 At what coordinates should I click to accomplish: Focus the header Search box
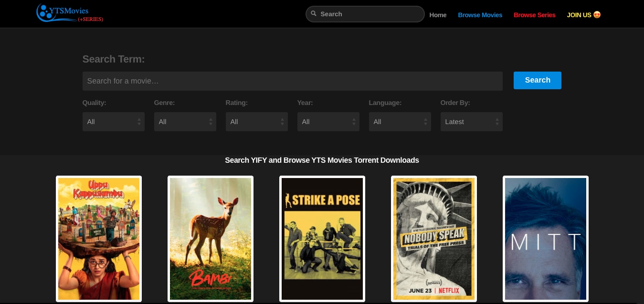point(365,14)
